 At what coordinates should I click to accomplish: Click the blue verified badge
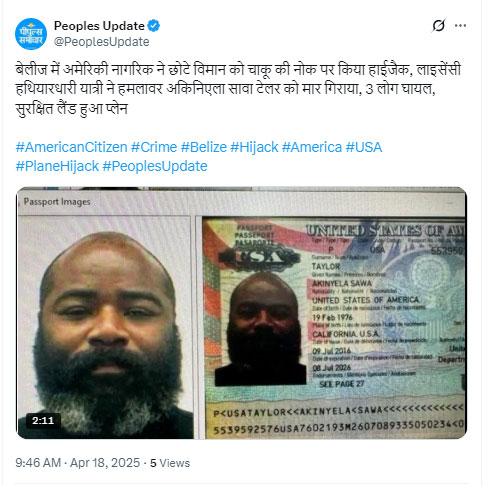pos(154,26)
